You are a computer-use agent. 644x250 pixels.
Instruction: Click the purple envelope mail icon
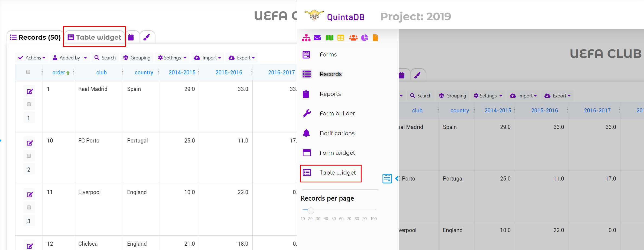(x=317, y=38)
